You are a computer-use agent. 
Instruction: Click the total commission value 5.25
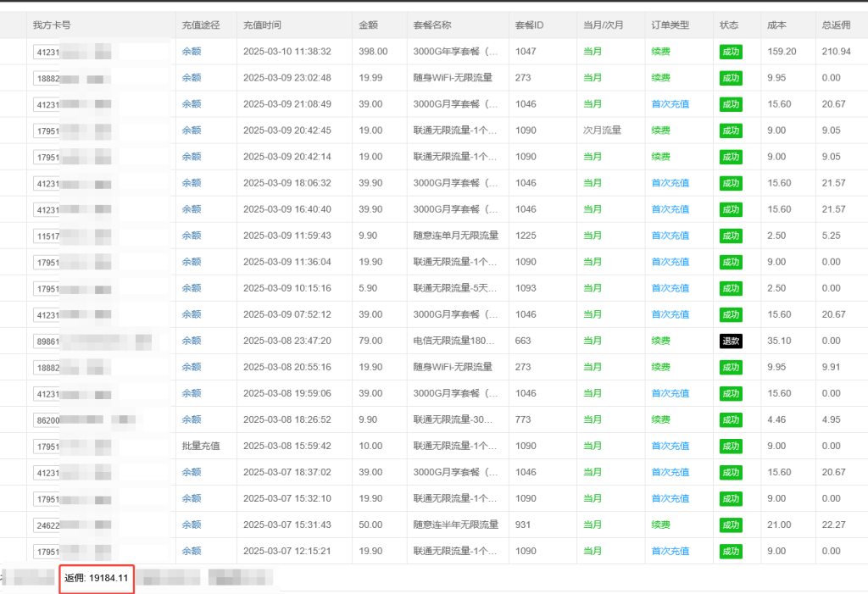[x=831, y=236]
